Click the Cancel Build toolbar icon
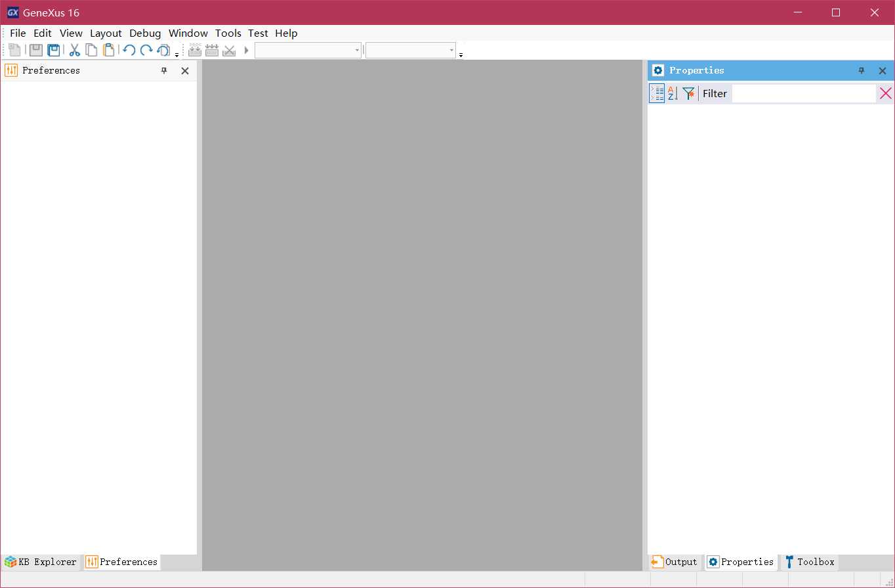This screenshot has height=588, width=895. coord(229,50)
